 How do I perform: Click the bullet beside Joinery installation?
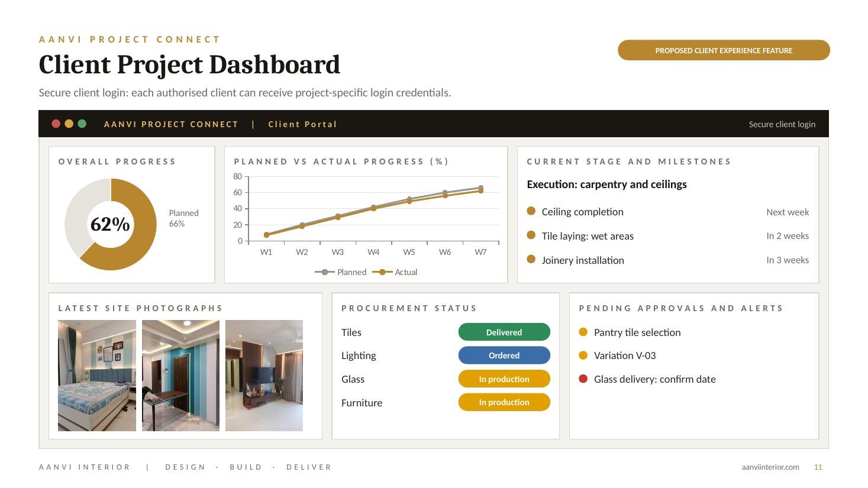[531, 259]
